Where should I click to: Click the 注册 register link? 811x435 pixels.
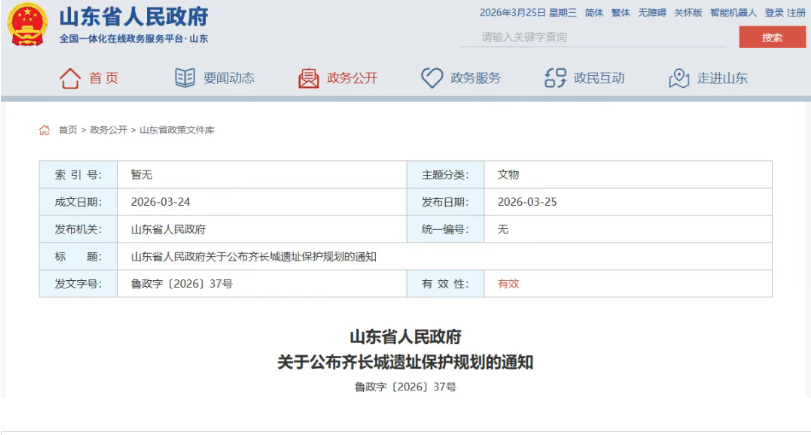(796, 13)
